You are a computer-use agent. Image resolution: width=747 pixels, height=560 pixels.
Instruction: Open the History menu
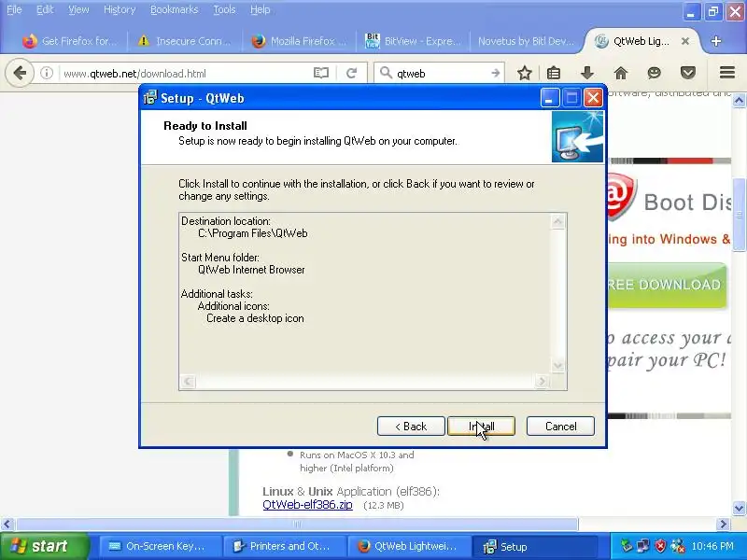[x=120, y=9]
